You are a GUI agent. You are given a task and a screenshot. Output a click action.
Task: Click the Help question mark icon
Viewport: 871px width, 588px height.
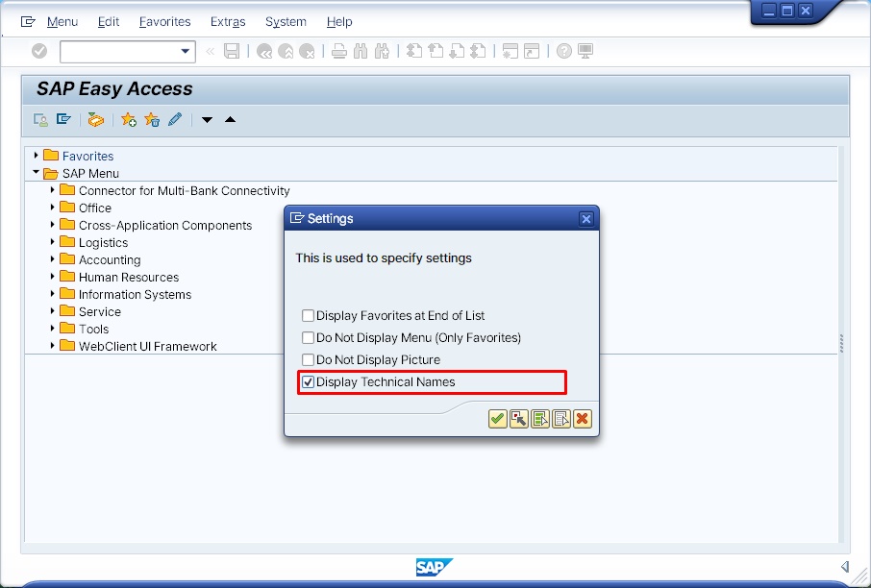[x=563, y=51]
